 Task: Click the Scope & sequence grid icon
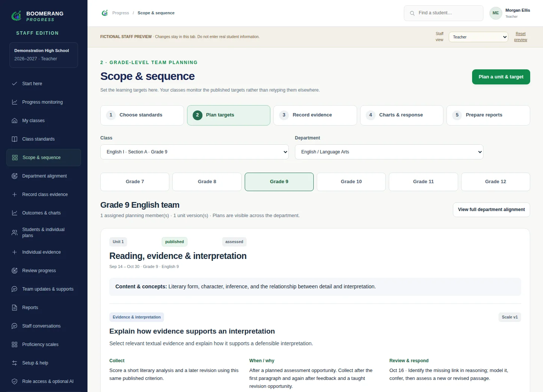15,158
